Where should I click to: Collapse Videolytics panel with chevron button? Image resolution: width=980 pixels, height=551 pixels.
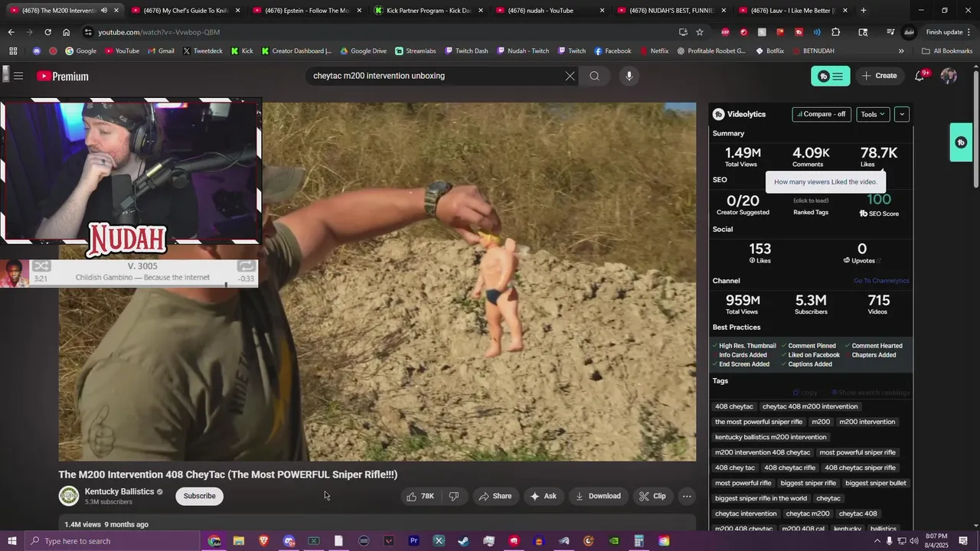click(x=902, y=114)
